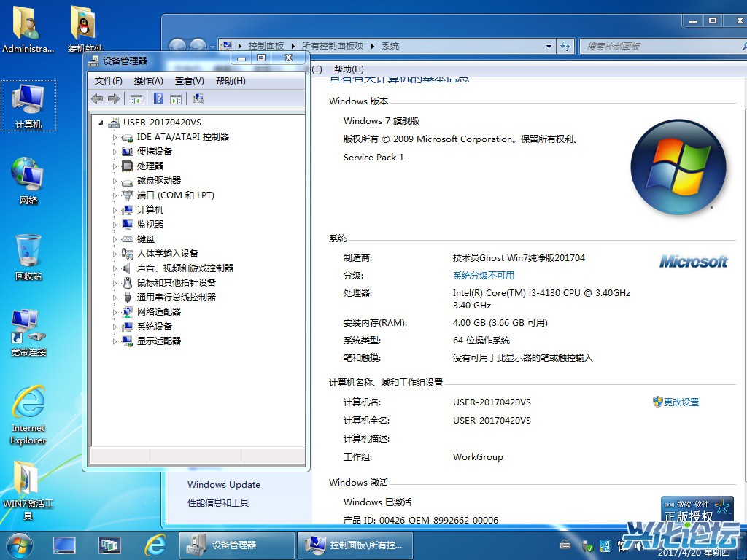Click the Forward arrow in Device Manager toolbar
The height and width of the screenshot is (560, 747).
(x=114, y=98)
